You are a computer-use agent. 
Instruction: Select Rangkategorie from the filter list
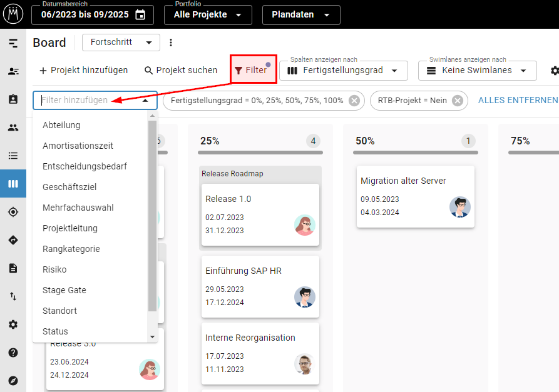(90, 249)
